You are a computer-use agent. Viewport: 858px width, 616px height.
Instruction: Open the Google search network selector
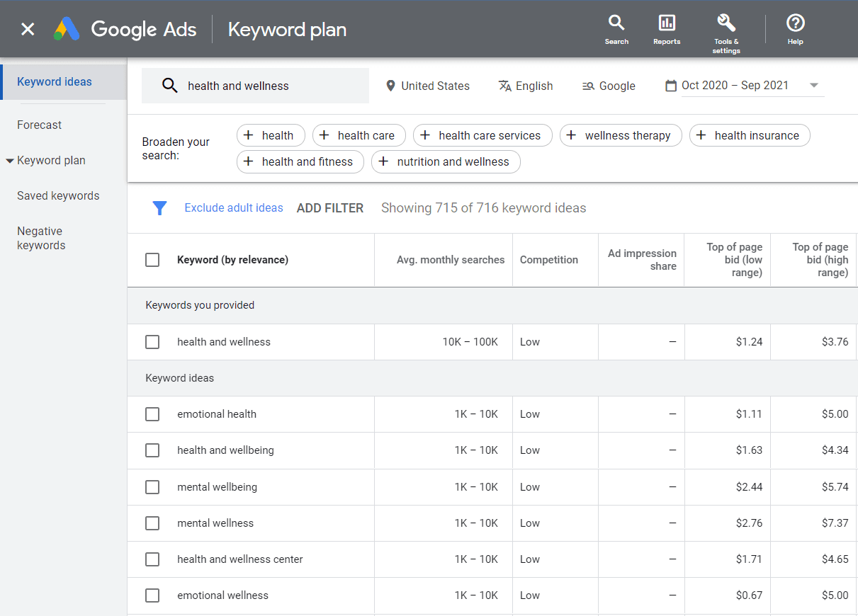pyautogui.click(x=608, y=86)
